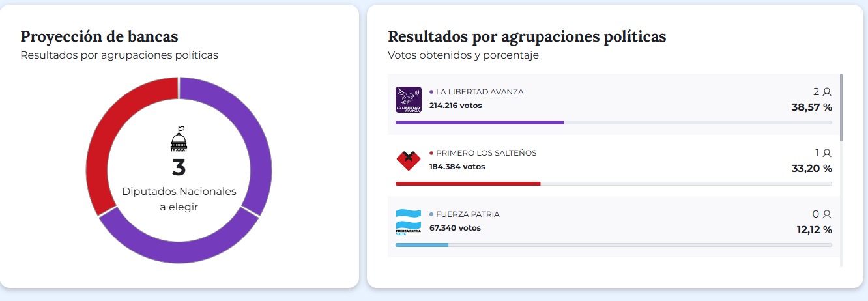This screenshot has height=301, width=868.
Task: Click the congress building icon in donut chart
Action: click(179, 139)
